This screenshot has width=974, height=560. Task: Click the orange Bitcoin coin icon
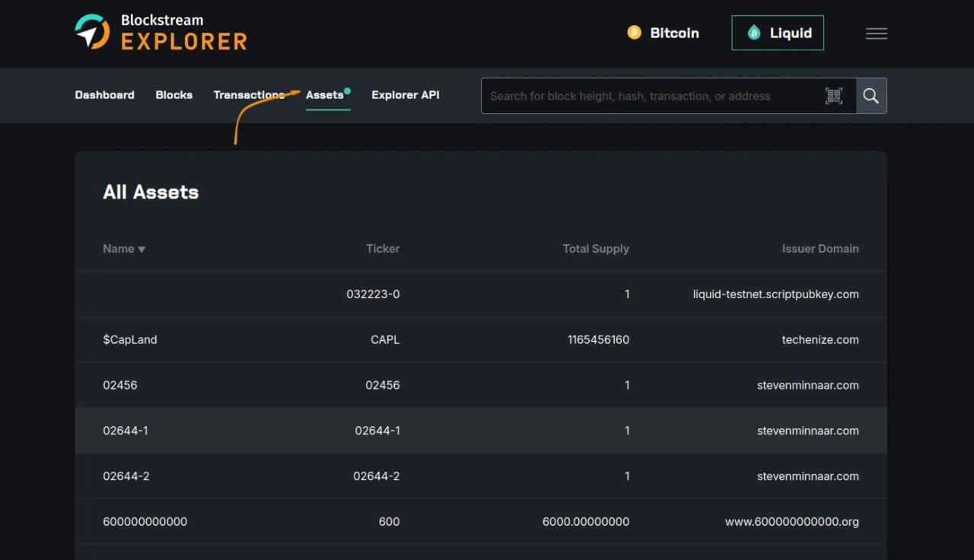click(634, 33)
